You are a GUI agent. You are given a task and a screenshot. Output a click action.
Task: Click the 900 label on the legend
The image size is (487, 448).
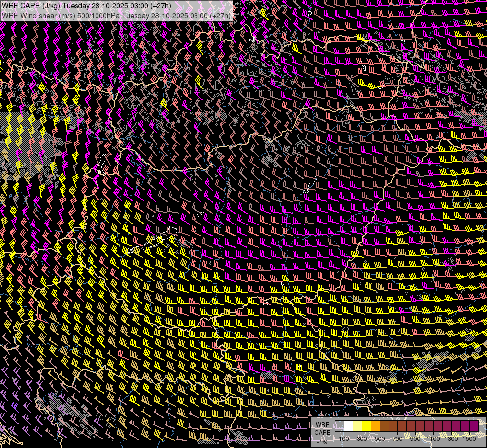pyautogui.click(x=415, y=439)
